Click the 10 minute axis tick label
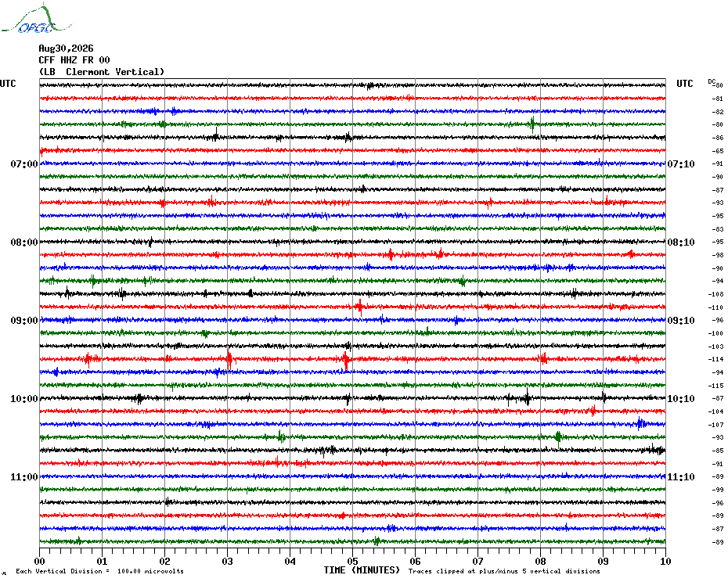The width and height of the screenshot is (728, 582). coord(666,561)
